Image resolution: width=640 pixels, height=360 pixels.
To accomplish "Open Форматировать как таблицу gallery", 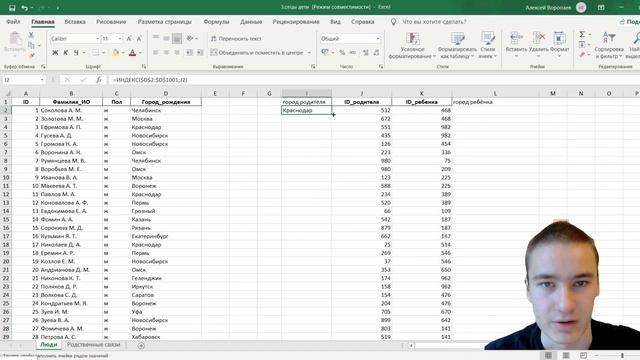I will 457,45.
